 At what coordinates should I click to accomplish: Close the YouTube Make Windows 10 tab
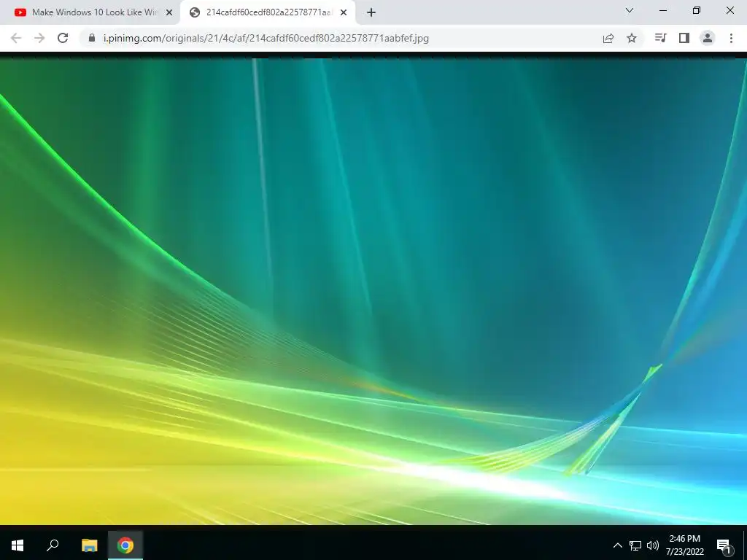click(169, 13)
